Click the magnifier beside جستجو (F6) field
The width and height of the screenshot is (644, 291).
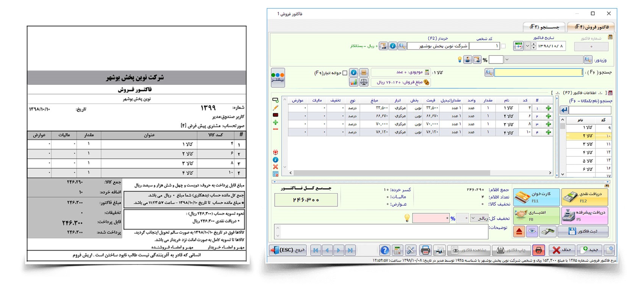489,72
